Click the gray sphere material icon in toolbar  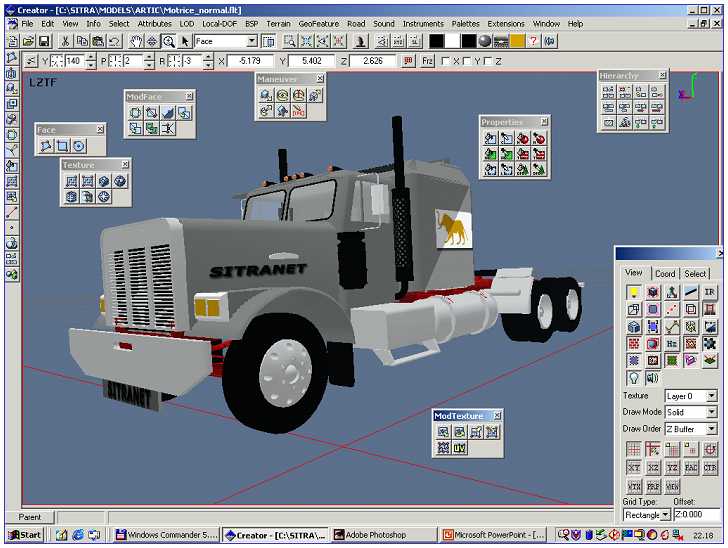485,41
